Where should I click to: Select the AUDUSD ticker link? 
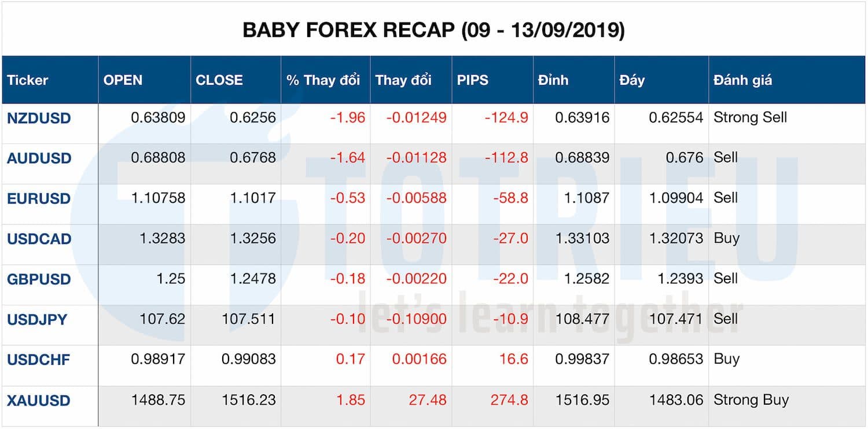click(x=30, y=158)
